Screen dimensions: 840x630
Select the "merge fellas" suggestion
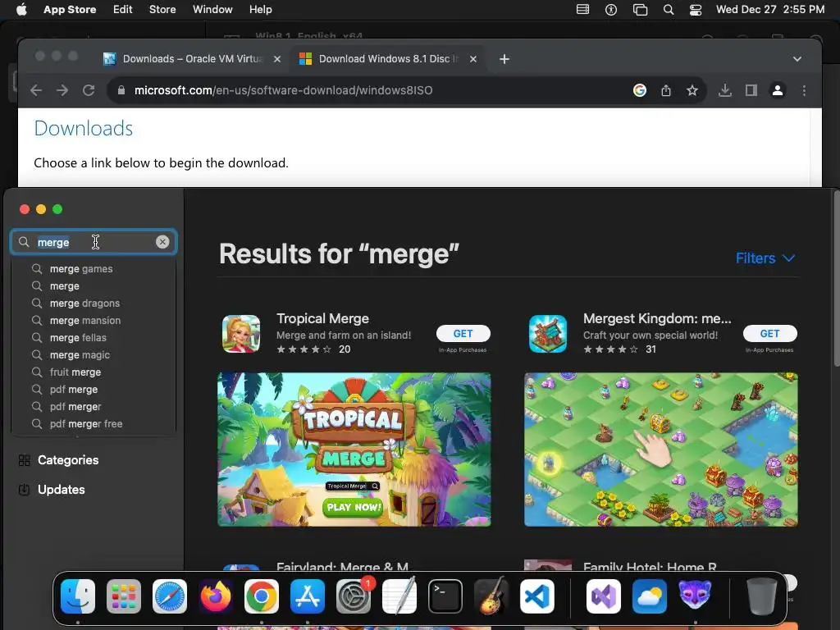coord(78,337)
